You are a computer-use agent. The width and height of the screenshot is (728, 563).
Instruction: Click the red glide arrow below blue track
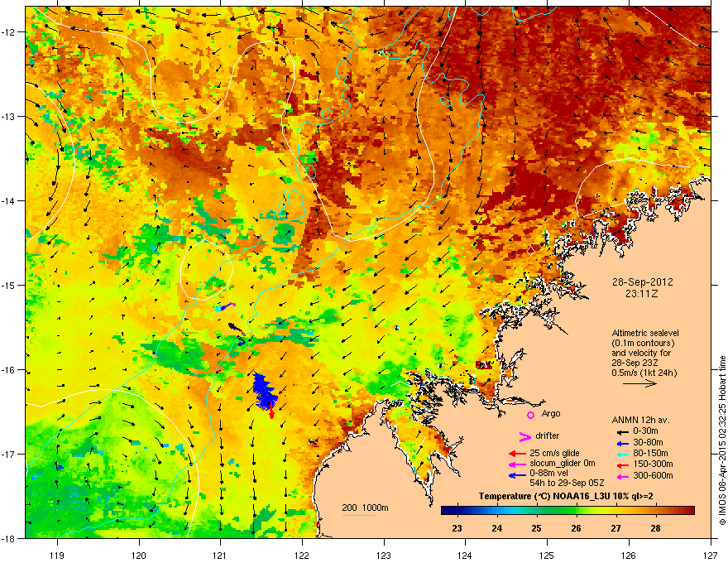(271, 411)
